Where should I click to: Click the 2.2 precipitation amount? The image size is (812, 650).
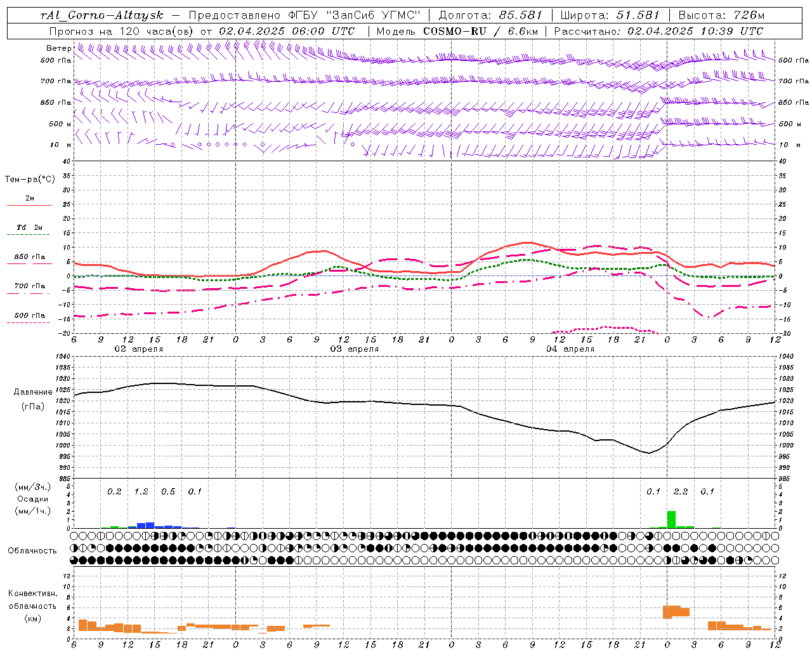coord(681,491)
